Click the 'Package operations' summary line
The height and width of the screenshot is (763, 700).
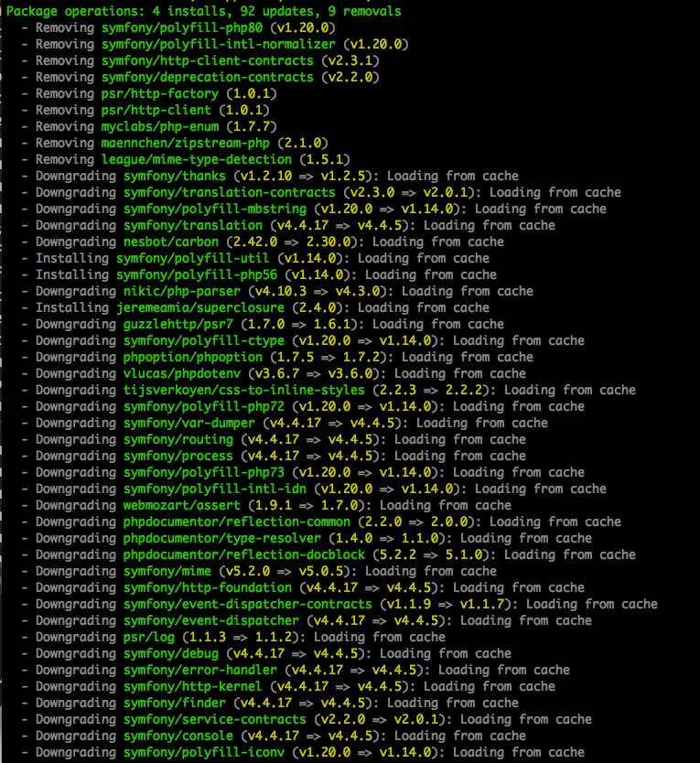pos(203,11)
